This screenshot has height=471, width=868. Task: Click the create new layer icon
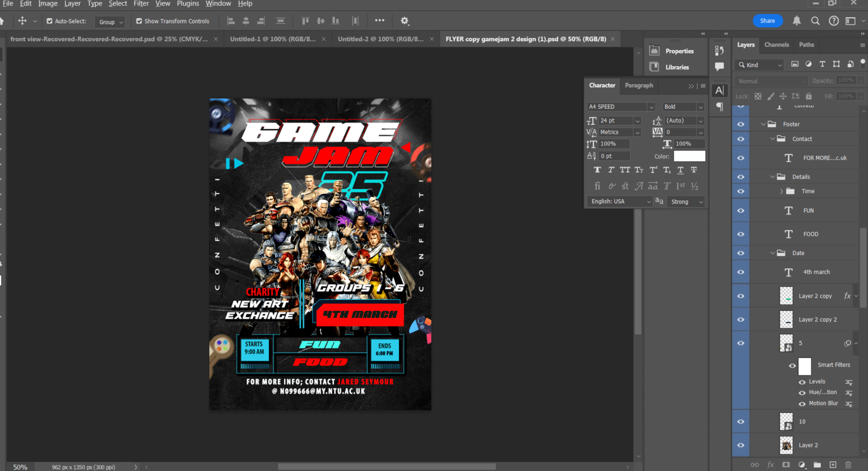[833, 465]
